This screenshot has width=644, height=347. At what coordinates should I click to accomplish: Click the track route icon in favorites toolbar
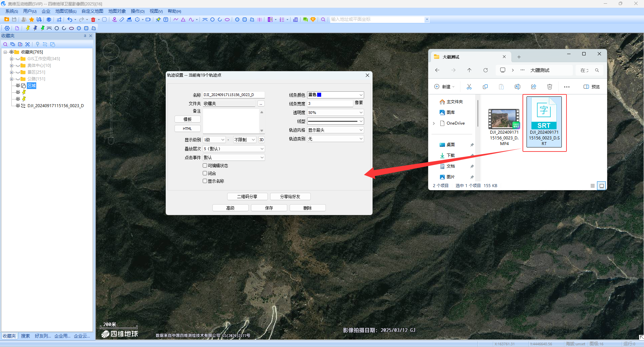45,44
